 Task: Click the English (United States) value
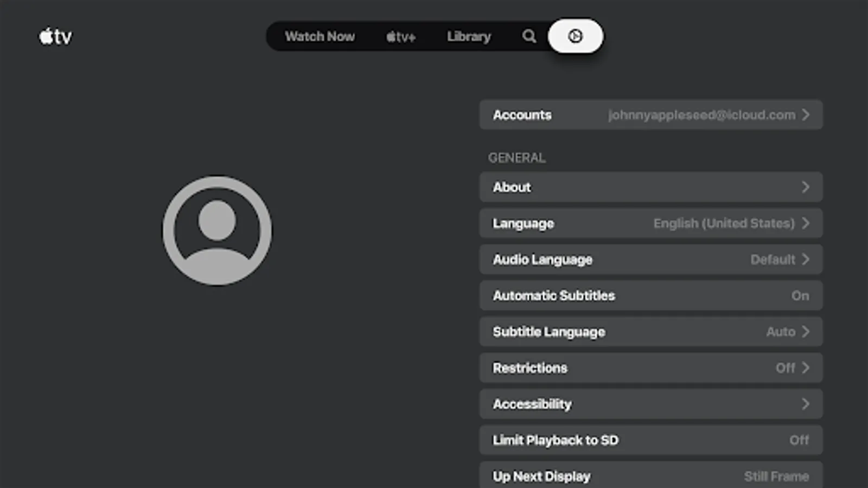coord(724,223)
